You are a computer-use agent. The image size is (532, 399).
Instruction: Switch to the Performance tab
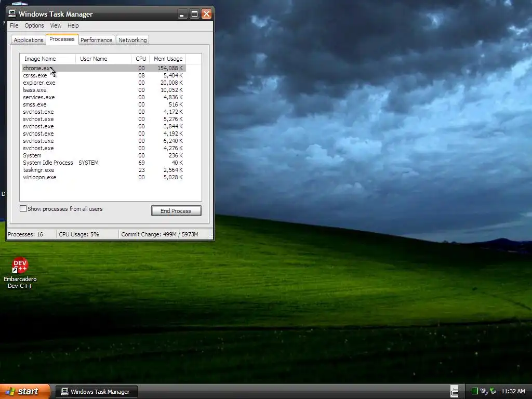pyautogui.click(x=96, y=39)
